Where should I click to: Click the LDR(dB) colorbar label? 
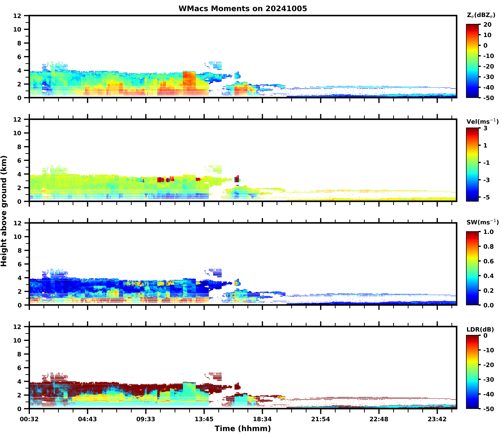(480, 329)
